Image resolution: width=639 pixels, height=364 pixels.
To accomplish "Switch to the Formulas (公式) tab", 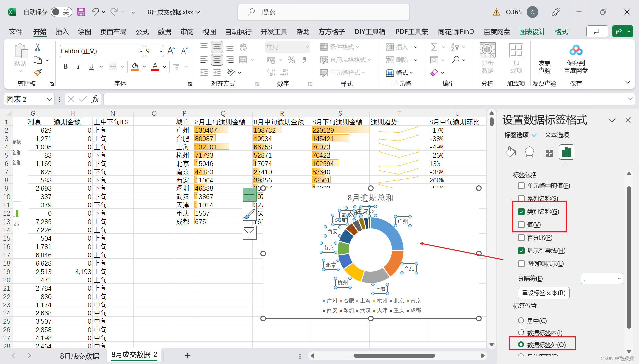I will pyautogui.click(x=142, y=32).
